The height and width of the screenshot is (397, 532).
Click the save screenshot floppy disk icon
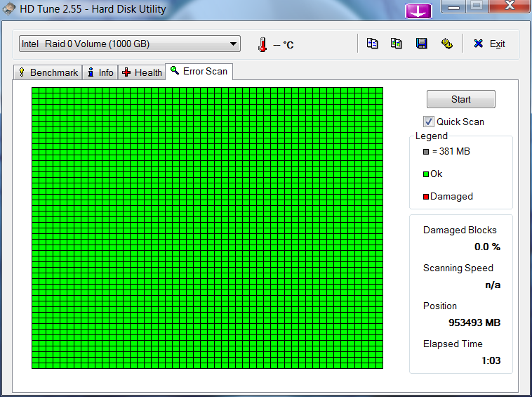421,44
